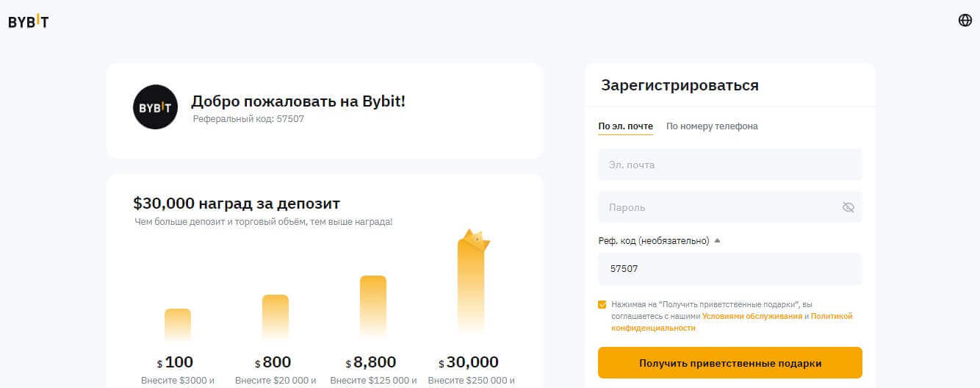Uncheck the terms agreement checkbox
This screenshot has height=388, width=980.
[602, 304]
